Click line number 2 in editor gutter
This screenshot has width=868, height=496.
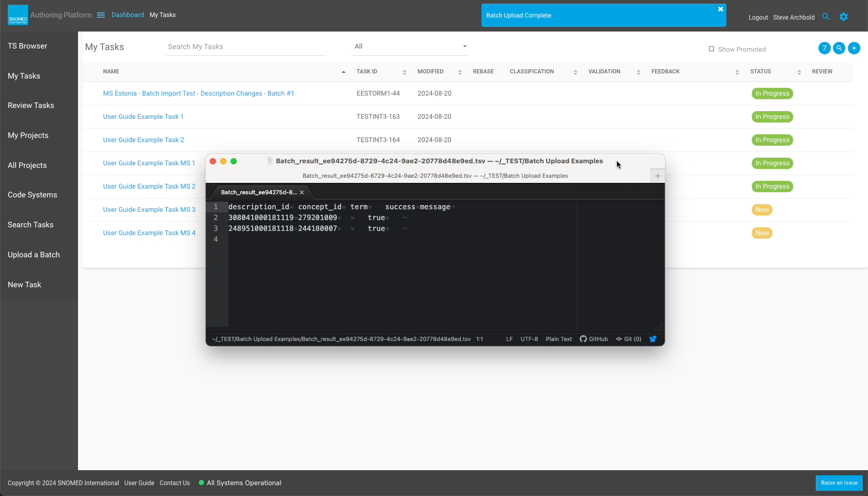[215, 218]
